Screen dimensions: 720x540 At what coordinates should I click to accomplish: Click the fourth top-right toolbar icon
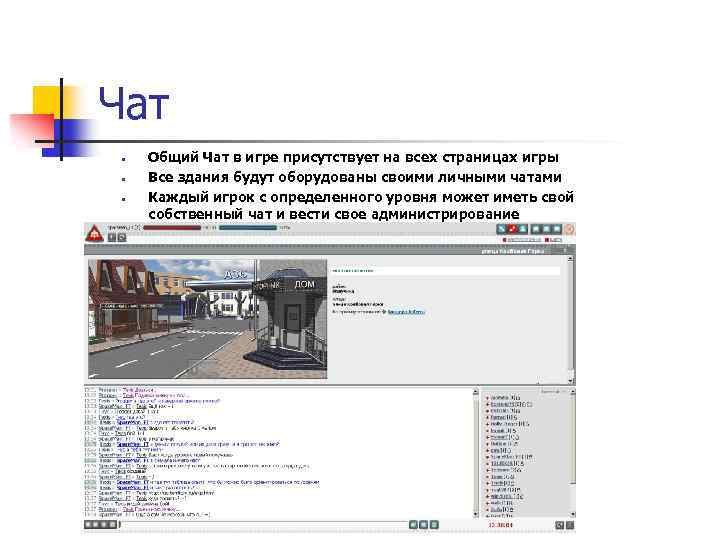pos(535,229)
